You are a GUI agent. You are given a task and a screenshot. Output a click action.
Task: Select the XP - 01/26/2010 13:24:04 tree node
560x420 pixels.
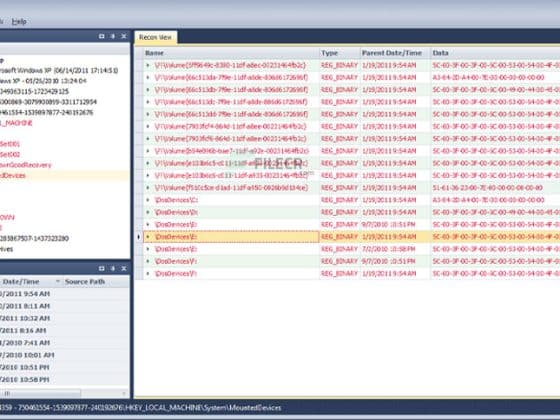(43, 81)
